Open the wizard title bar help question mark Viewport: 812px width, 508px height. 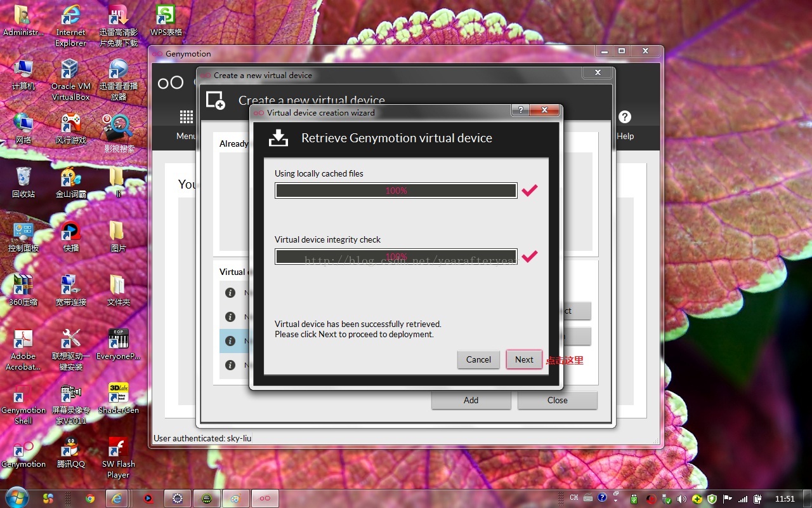click(x=520, y=110)
